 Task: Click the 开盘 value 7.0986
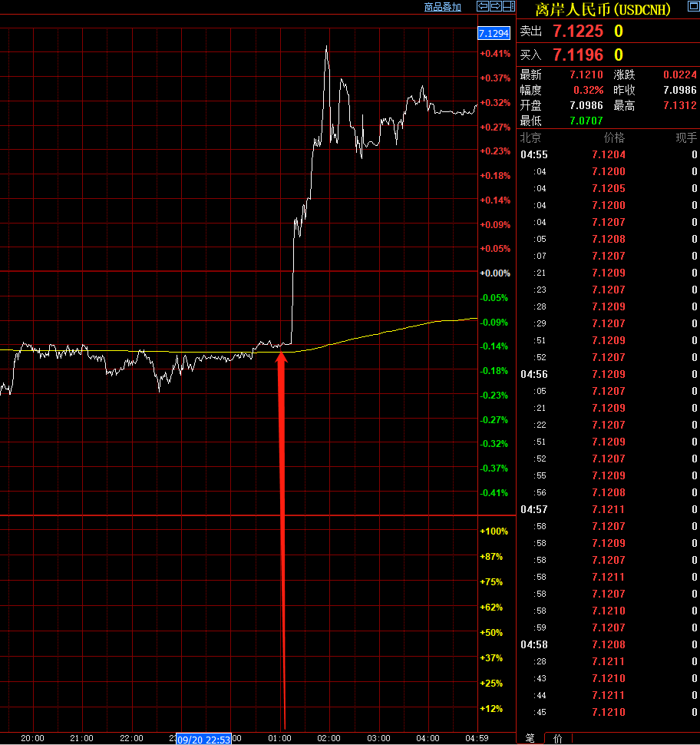[586, 105]
